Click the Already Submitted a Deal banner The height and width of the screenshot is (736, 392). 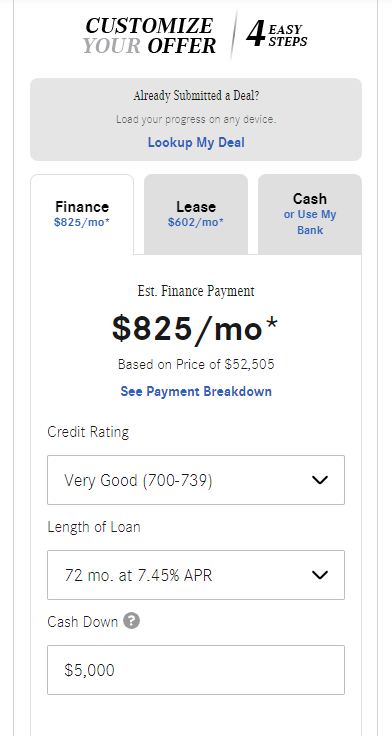(x=196, y=120)
